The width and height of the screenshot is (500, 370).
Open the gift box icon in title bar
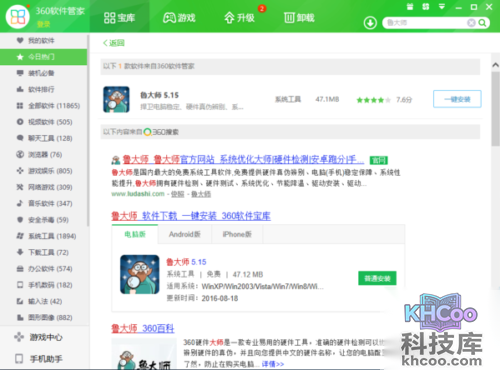pos(410,7)
